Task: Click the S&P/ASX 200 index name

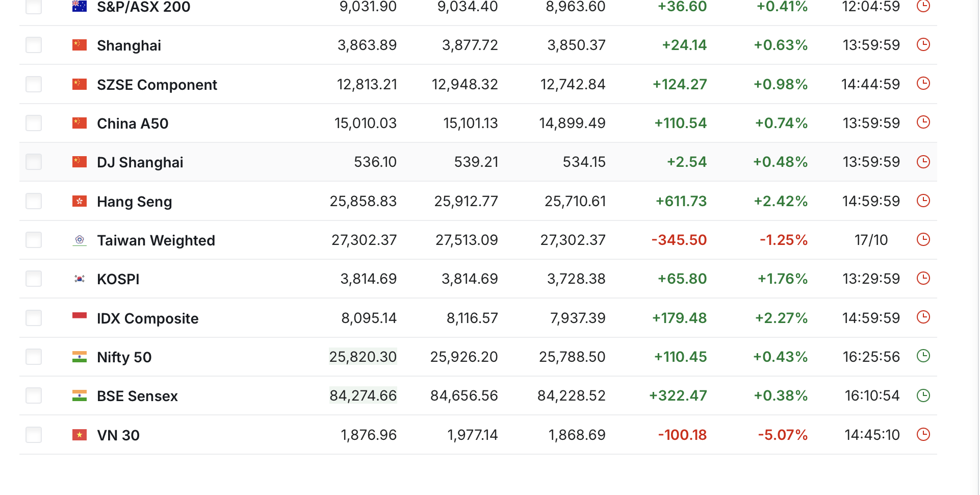Action: pos(143,7)
